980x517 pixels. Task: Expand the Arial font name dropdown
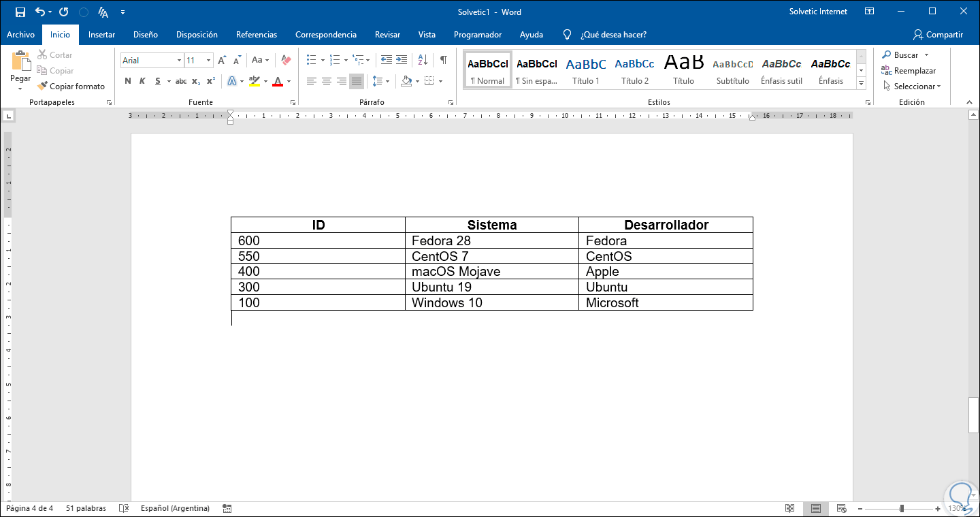click(x=180, y=61)
